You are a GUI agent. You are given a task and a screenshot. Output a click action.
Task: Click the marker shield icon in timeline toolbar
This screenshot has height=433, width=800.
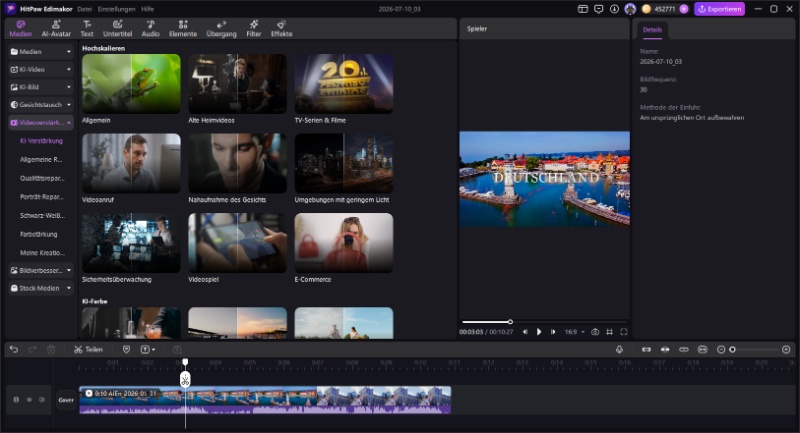[127, 349]
